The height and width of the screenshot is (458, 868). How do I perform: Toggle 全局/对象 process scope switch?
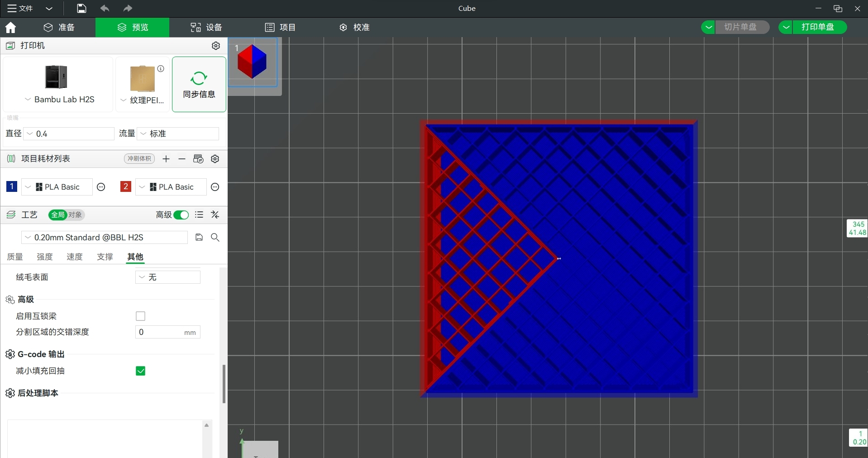(x=67, y=215)
